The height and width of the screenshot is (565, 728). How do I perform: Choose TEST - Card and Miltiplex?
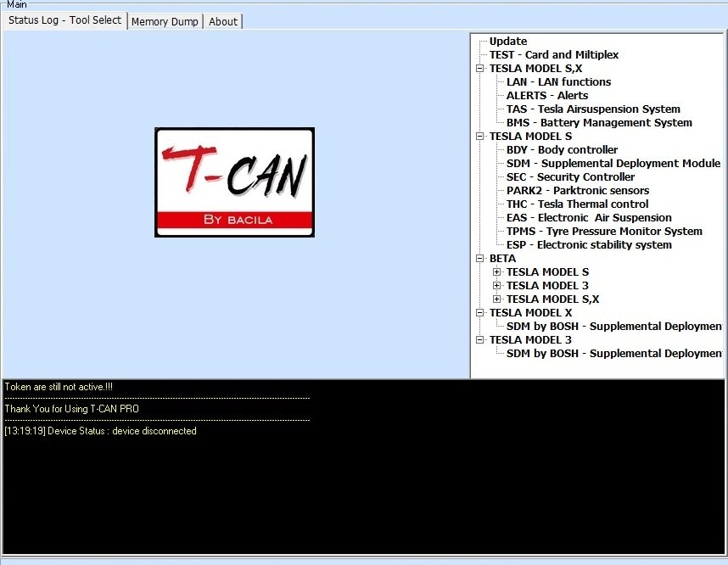point(554,55)
